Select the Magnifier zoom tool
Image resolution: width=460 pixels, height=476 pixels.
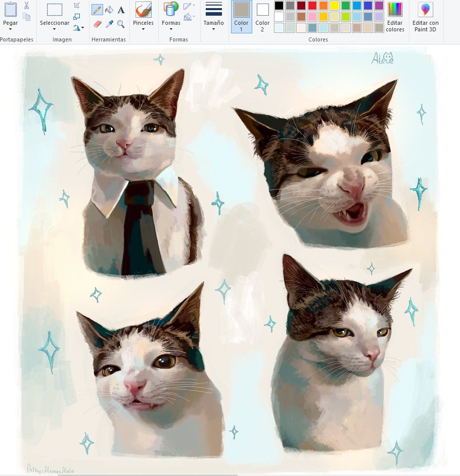pyautogui.click(x=121, y=24)
